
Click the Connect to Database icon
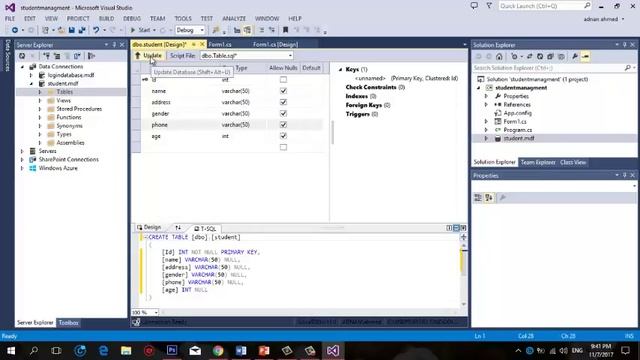point(47,56)
